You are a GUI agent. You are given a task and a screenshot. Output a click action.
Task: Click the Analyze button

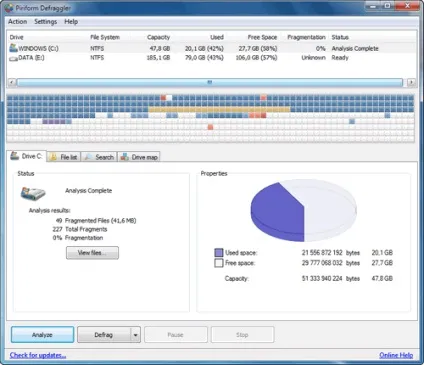click(x=42, y=335)
